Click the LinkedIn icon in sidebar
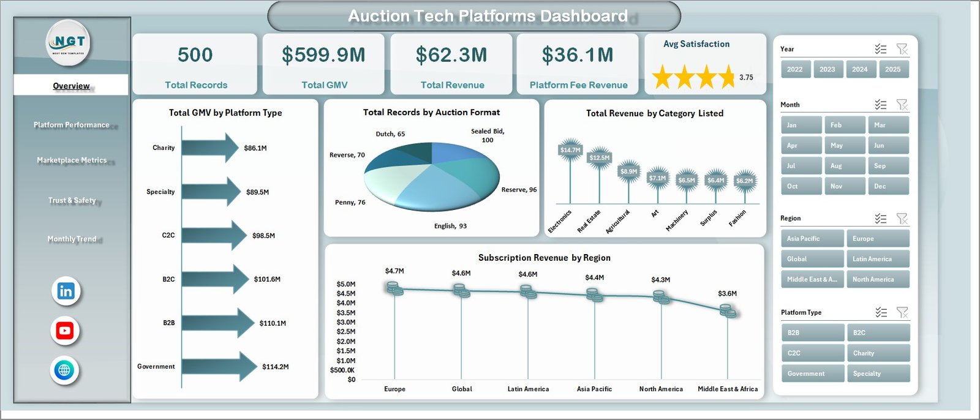This screenshot has height=420, width=980. 66,291
